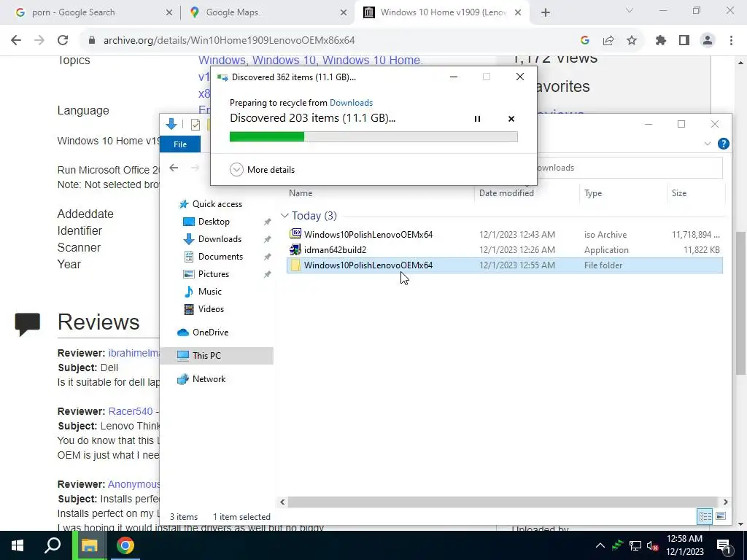Go back in Chrome

(x=16, y=41)
